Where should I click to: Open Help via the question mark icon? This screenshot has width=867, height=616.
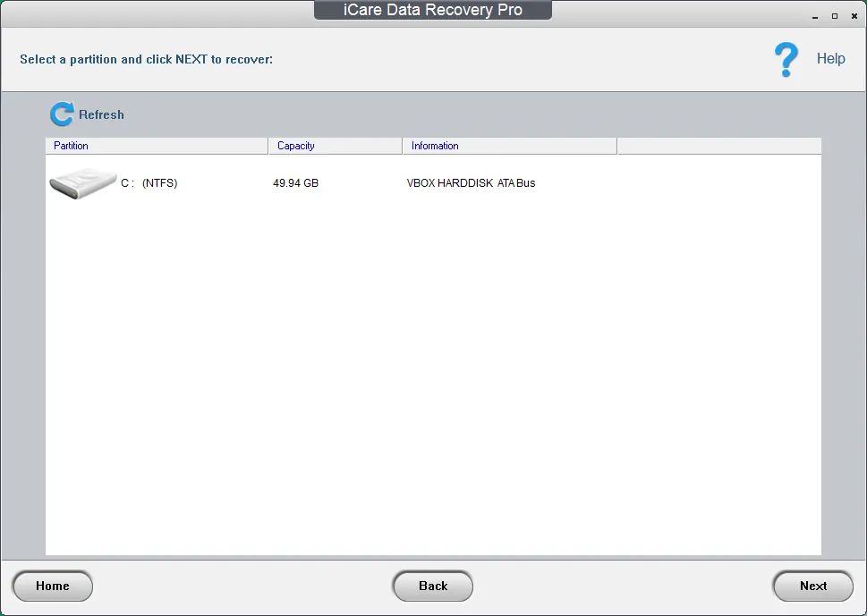coord(786,59)
